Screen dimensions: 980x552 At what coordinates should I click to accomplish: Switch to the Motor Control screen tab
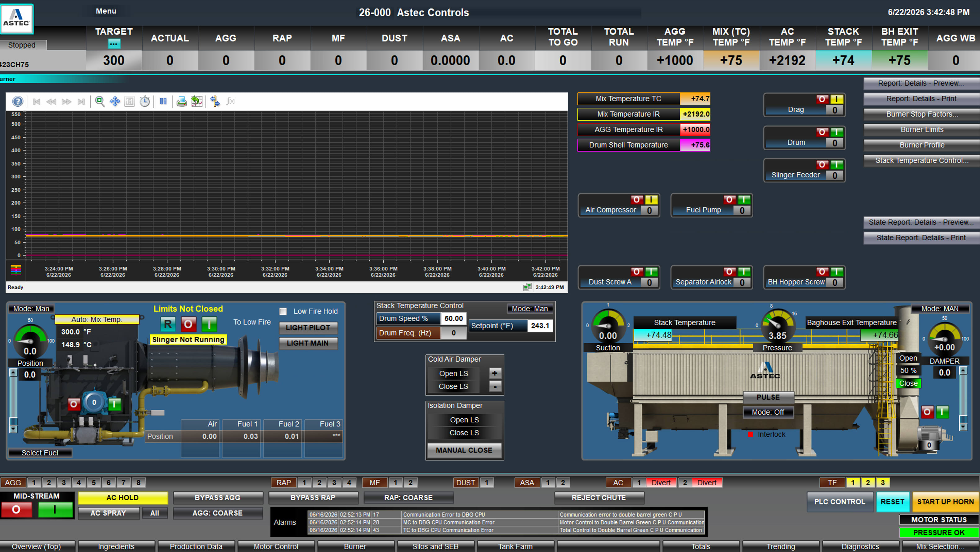276,546
